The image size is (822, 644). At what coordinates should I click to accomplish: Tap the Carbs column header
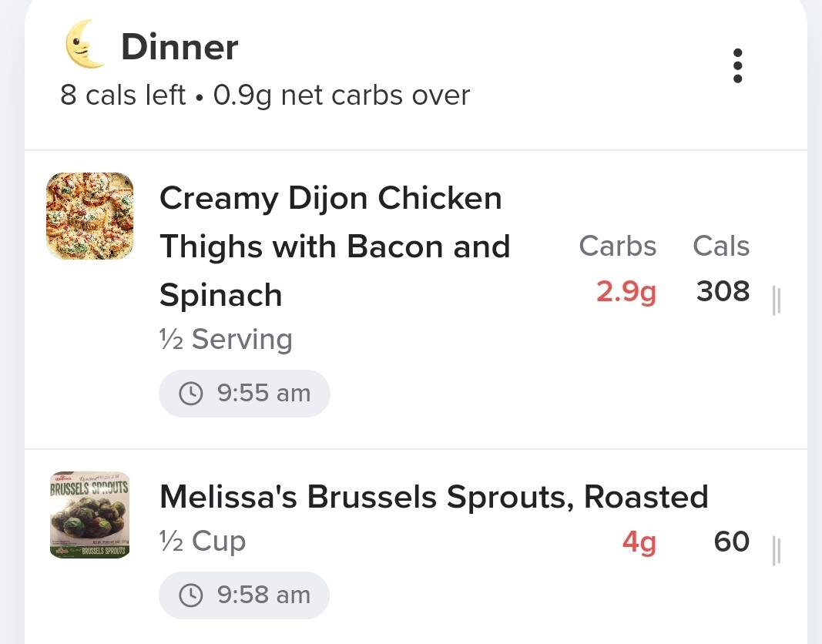point(618,246)
